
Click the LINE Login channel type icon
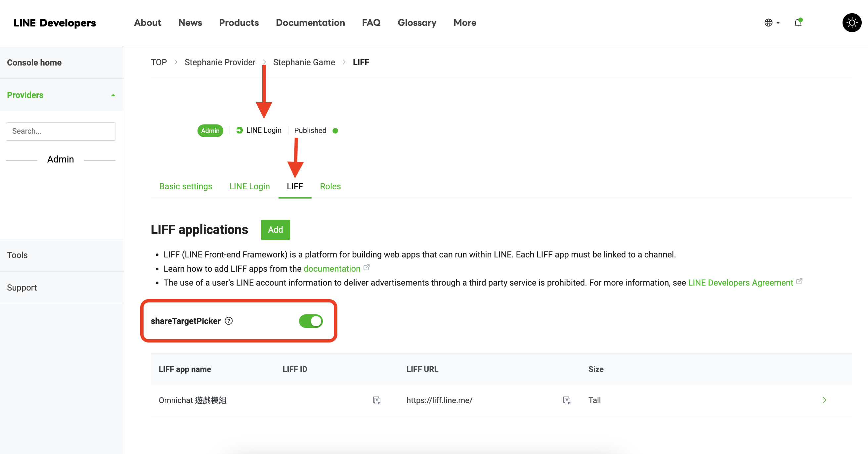(x=239, y=130)
